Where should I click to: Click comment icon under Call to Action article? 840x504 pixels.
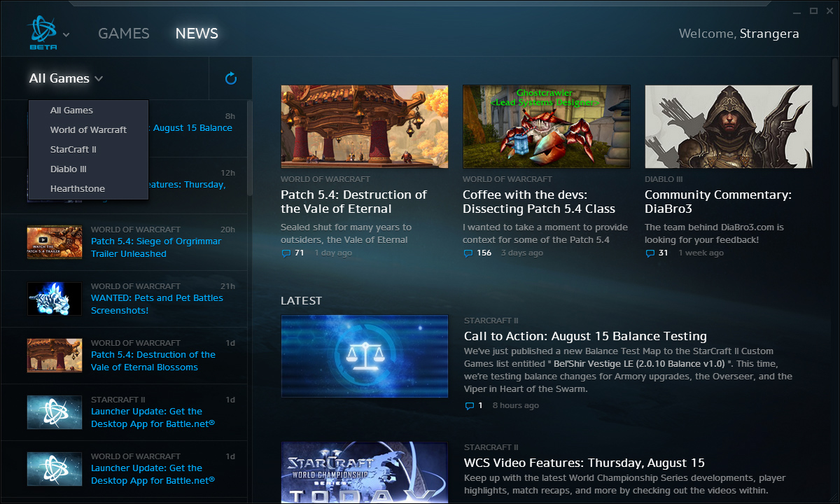[x=469, y=405]
